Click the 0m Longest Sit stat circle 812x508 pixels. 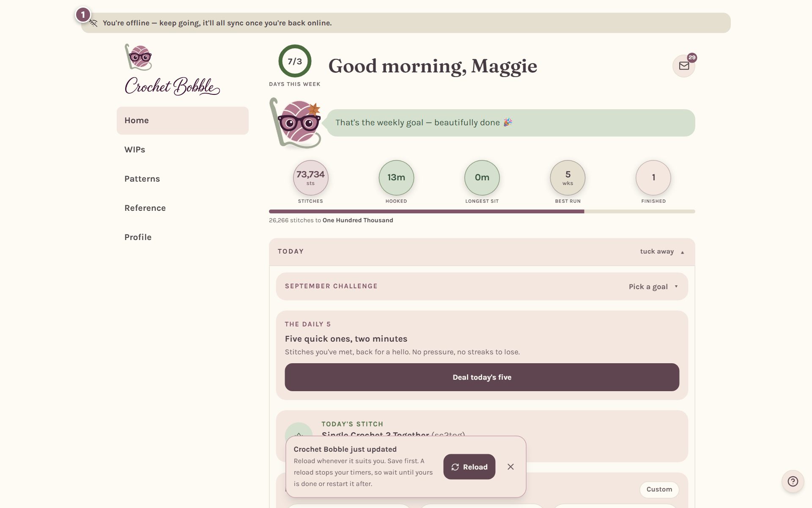click(482, 178)
